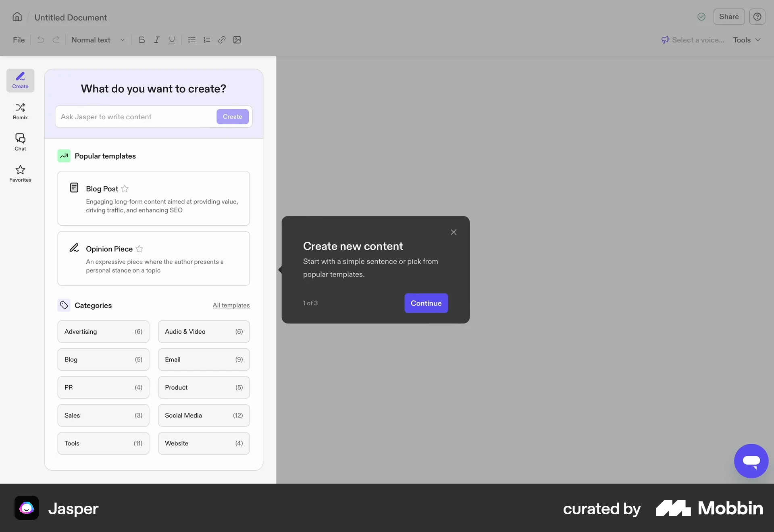The image size is (774, 532).
Task: Insert a hyperlink
Action: click(222, 40)
